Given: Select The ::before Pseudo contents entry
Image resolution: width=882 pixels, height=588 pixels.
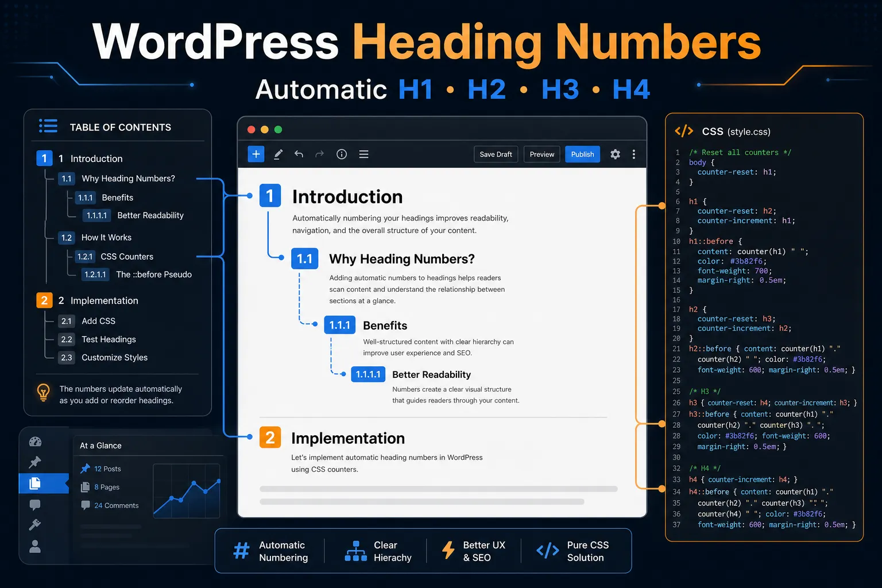Looking at the screenshot, I should [x=154, y=274].
